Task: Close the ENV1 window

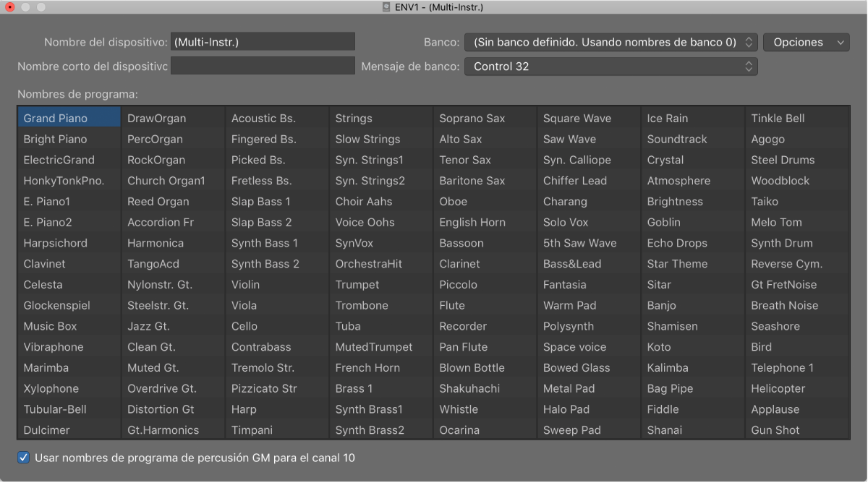Action: [x=10, y=7]
